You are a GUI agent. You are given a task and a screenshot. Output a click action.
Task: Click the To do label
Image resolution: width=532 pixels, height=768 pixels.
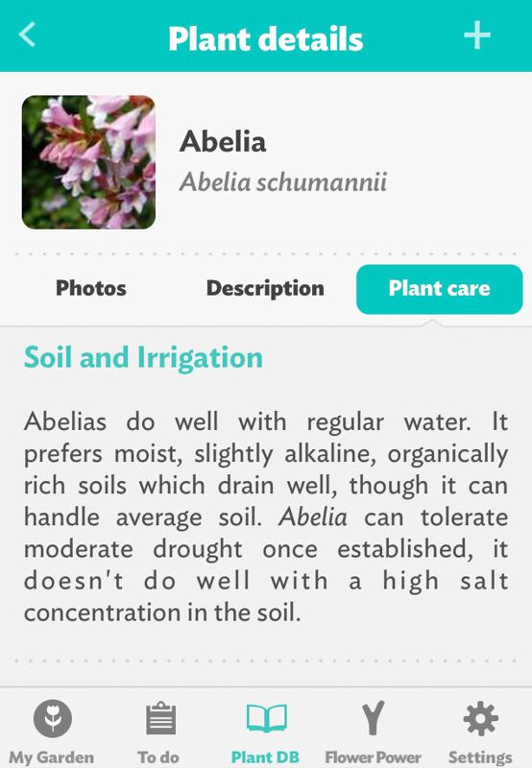tap(158, 756)
